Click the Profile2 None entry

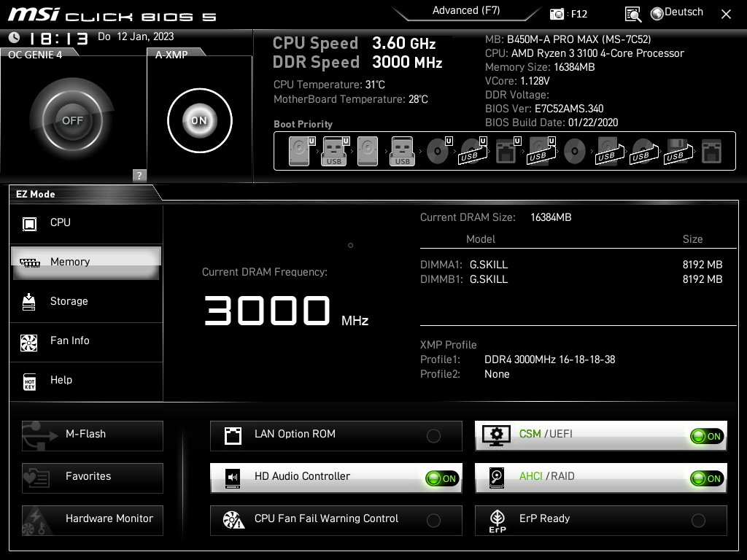point(497,374)
